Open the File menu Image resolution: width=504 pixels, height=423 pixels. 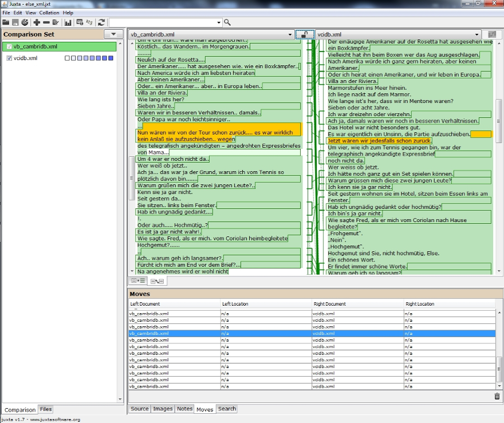pos(6,13)
